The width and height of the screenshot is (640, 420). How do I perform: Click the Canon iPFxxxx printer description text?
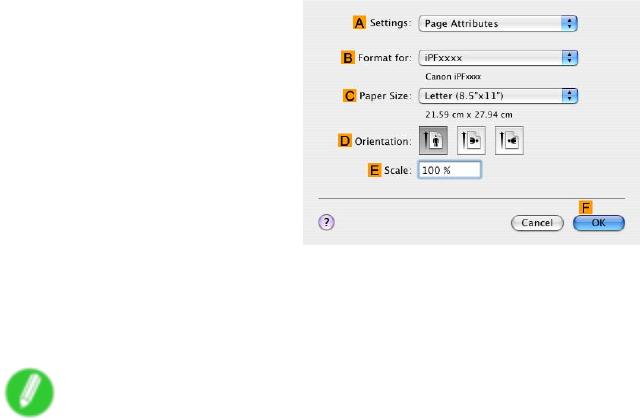(x=453, y=77)
